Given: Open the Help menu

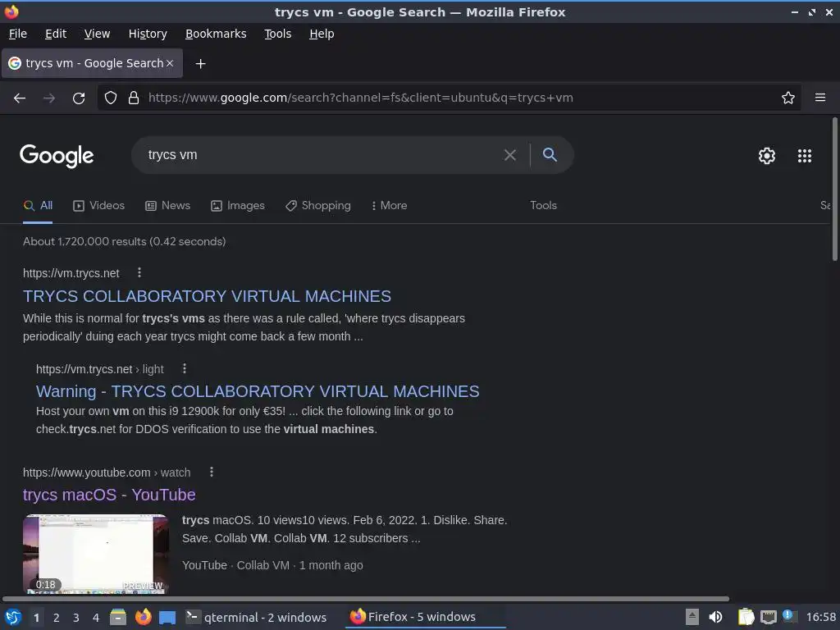Looking at the screenshot, I should [x=322, y=34].
